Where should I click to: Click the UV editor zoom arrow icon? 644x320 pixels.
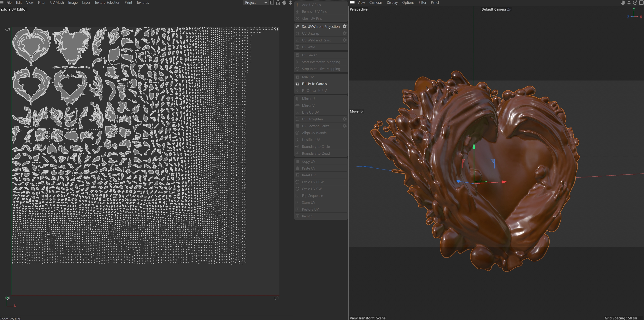click(x=290, y=2)
